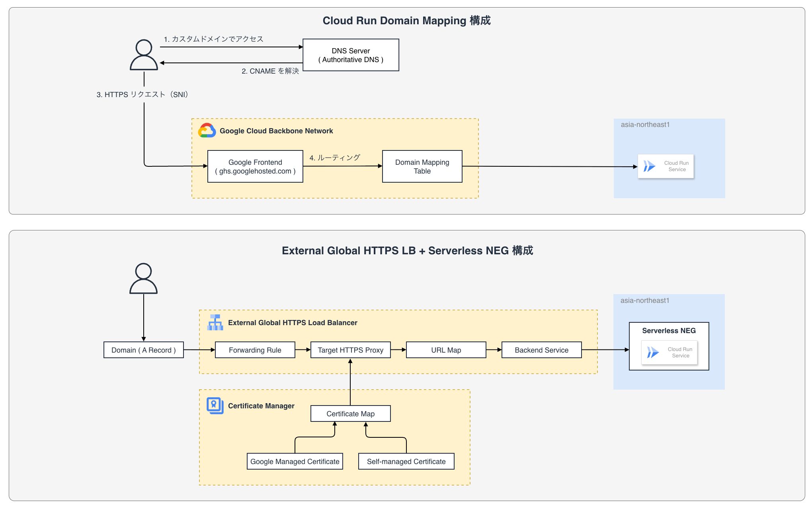Select the Google Managed Certificate box

(295, 461)
